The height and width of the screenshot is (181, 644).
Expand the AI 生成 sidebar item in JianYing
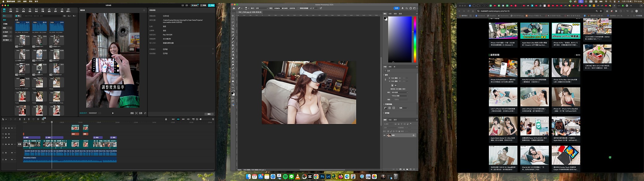coord(7,32)
